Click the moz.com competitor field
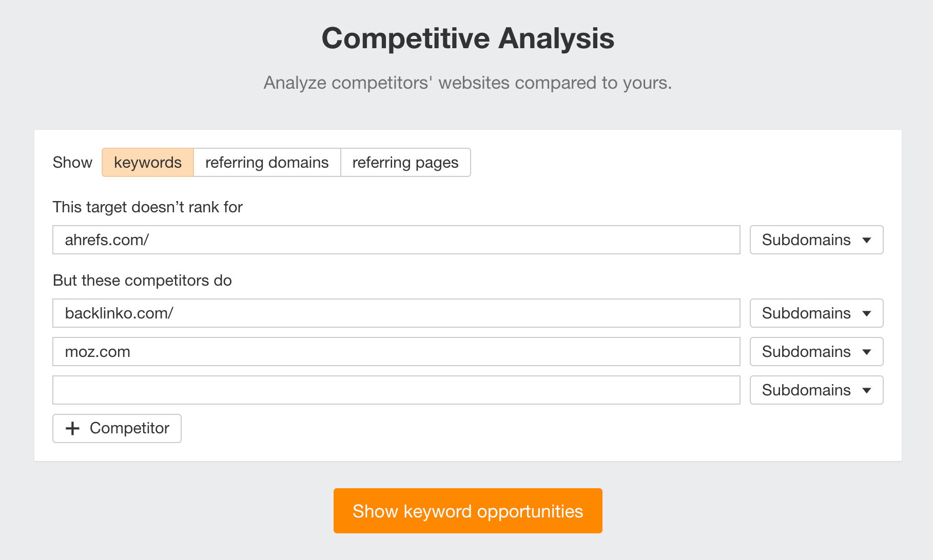The height and width of the screenshot is (560, 933). pos(395,351)
